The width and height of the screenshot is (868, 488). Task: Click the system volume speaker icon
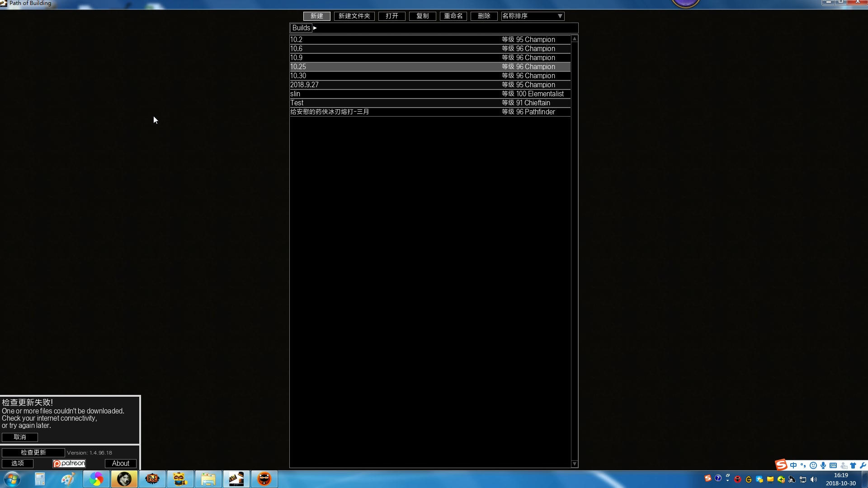point(814,479)
